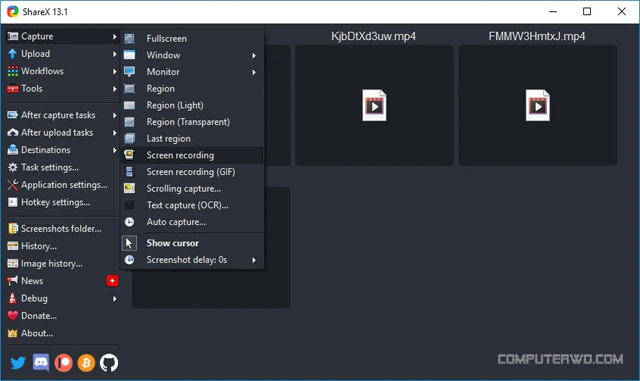Open the Discord link icon

41,363
